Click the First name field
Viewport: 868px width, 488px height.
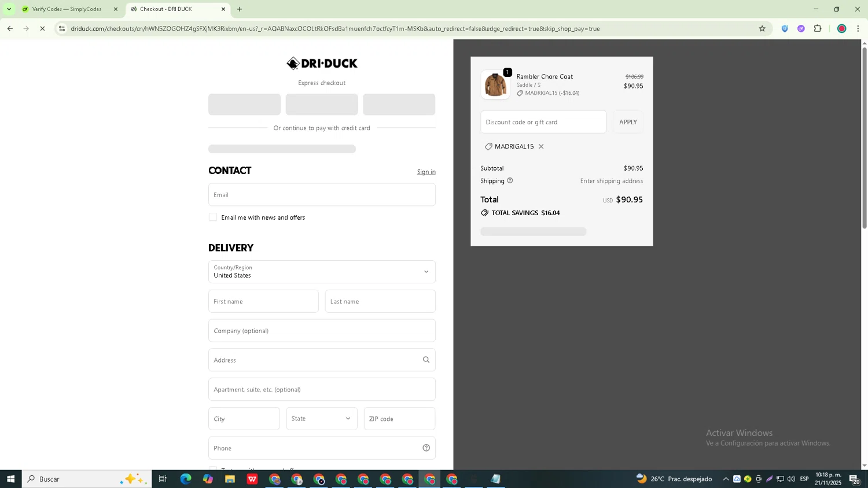(x=263, y=301)
